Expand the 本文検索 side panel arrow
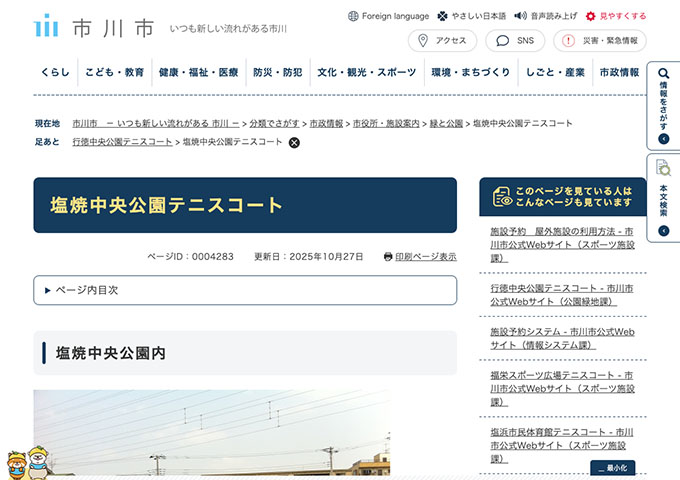This screenshot has height=480, width=680. coord(664,231)
